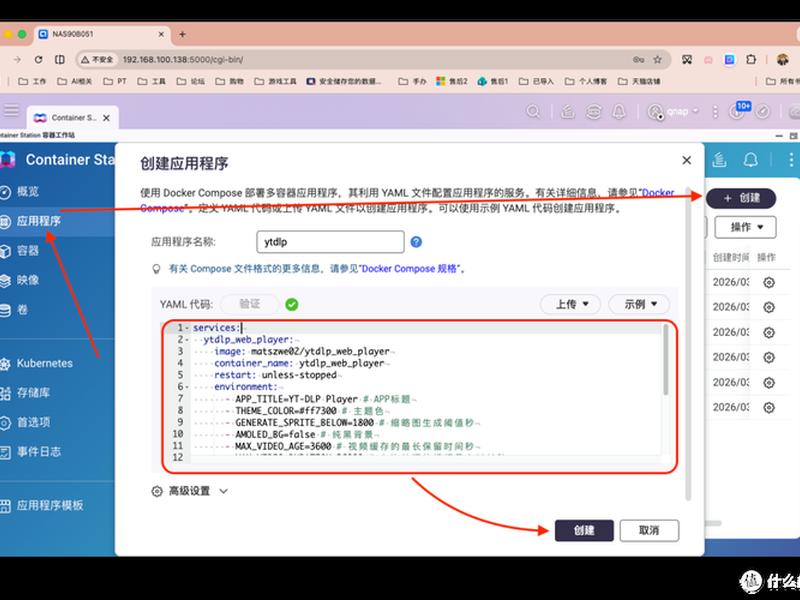Click 取消 to cancel the dialog
The image size is (800, 600).
point(649,531)
